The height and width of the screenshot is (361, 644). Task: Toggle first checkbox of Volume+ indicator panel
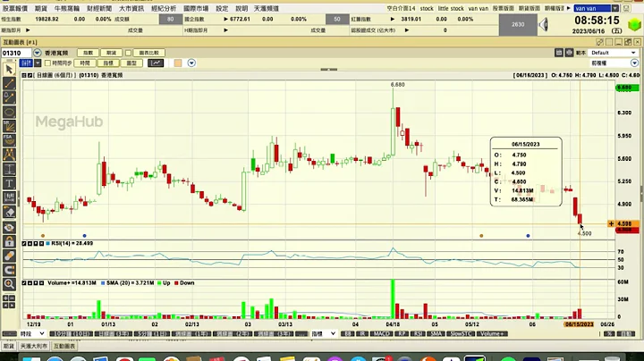pyautogui.click(x=24, y=283)
